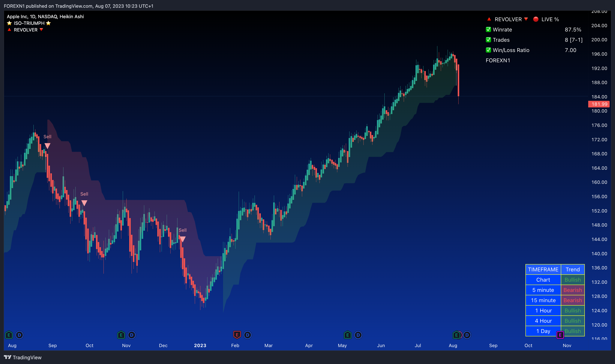Open the dividend D icon near Nov 2022
This screenshot has width=615, height=364.
coord(132,335)
